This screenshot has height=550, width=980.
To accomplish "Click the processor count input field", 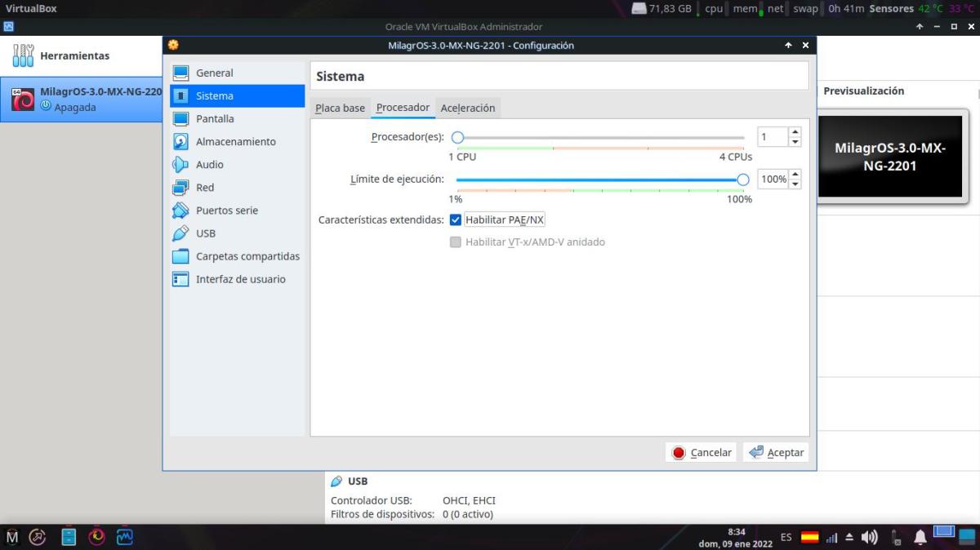I will coord(772,137).
